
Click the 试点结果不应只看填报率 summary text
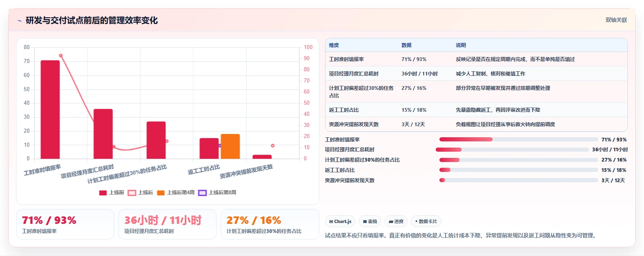tap(461, 235)
